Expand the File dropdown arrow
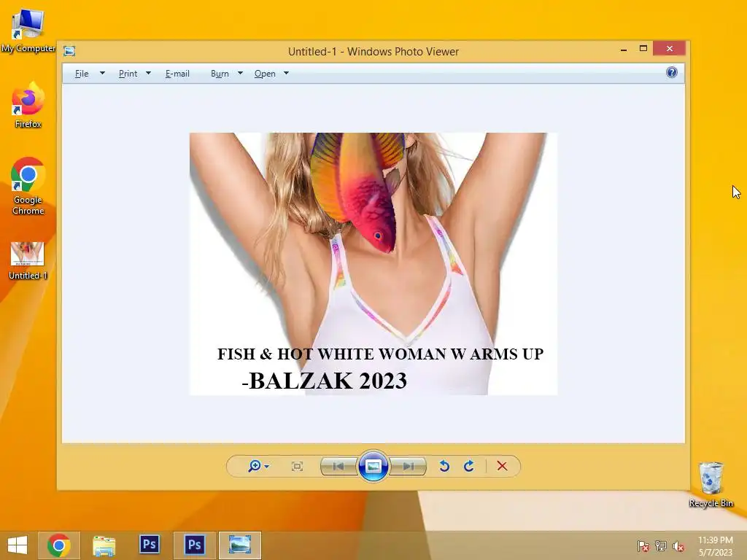The image size is (747, 560). click(x=102, y=74)
